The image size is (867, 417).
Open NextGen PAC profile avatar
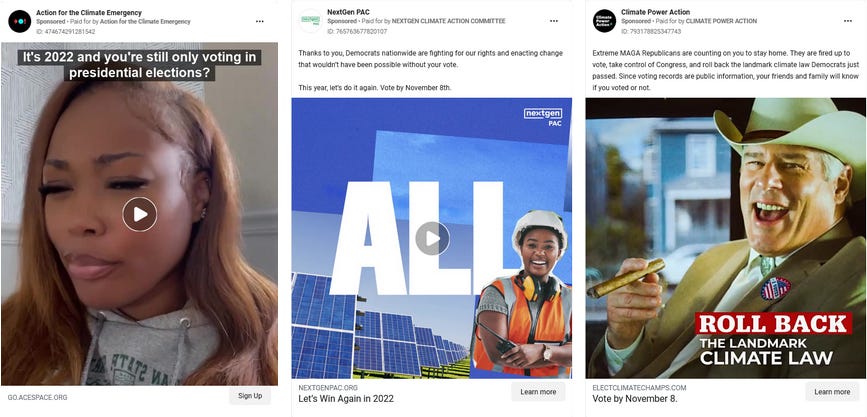pyautogui.click(x=310, y=21)
